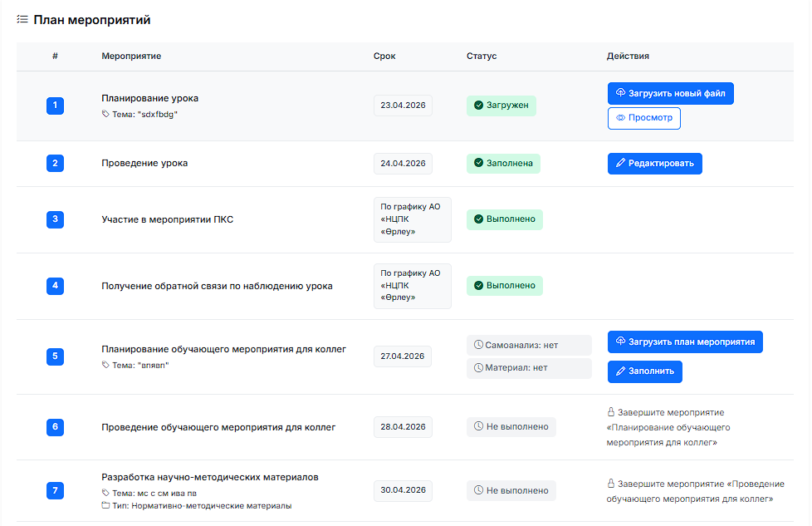812x526 pixels.
Task: Click the date 23.04.2026
Action: coord(403,106)
